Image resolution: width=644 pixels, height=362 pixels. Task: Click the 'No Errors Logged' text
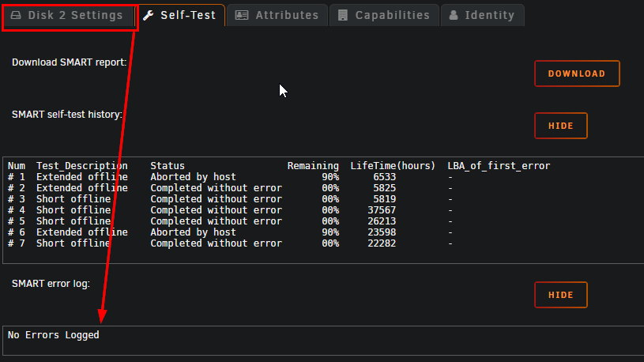coord(54,335)
